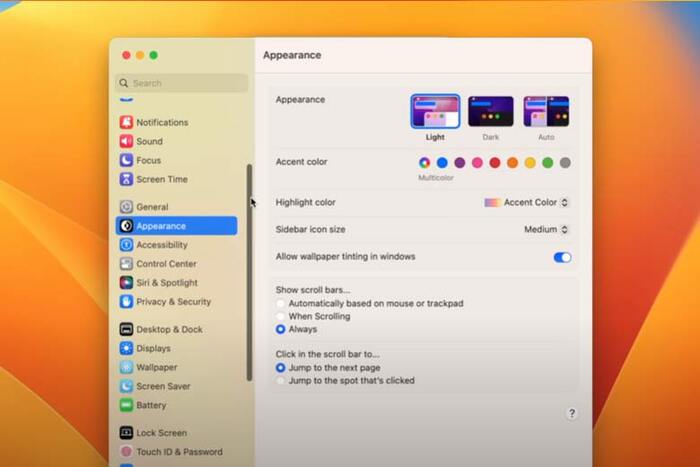This screenshot has width=700, height=467.
Task: Click the sidebar vertical scrollbar
Action: click(x=249, y=272)
